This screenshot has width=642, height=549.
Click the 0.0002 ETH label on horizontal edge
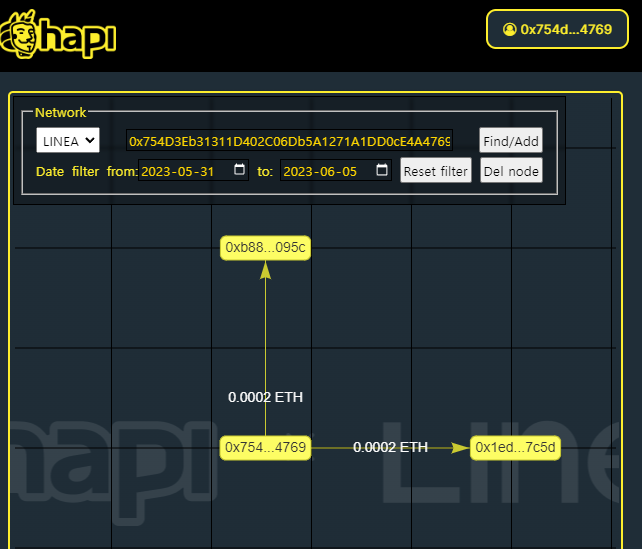tap(390, 447)
